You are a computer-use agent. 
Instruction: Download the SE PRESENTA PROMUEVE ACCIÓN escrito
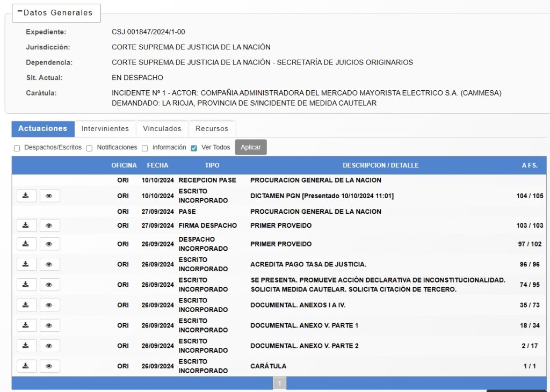point(26,285)
